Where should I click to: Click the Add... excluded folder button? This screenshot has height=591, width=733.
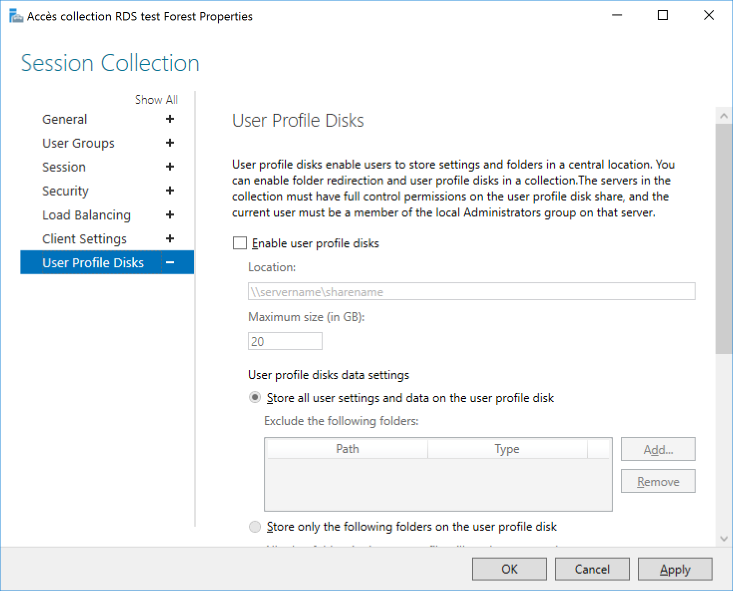pos(658,449)
